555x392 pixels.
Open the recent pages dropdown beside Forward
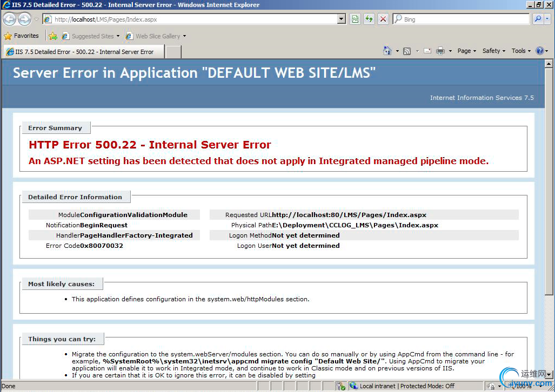coord(36,19)
